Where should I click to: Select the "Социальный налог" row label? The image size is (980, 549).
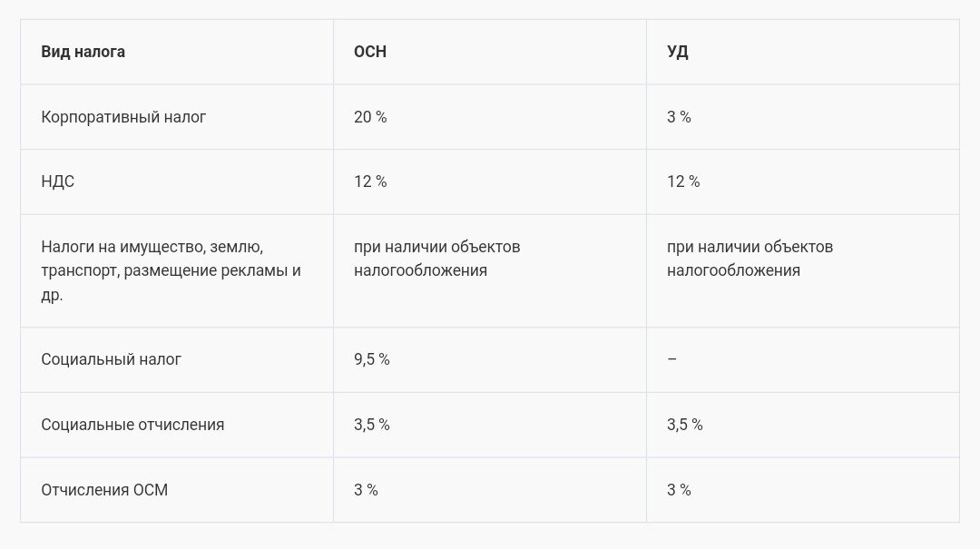pyautogui.click(x=112, y=359)
